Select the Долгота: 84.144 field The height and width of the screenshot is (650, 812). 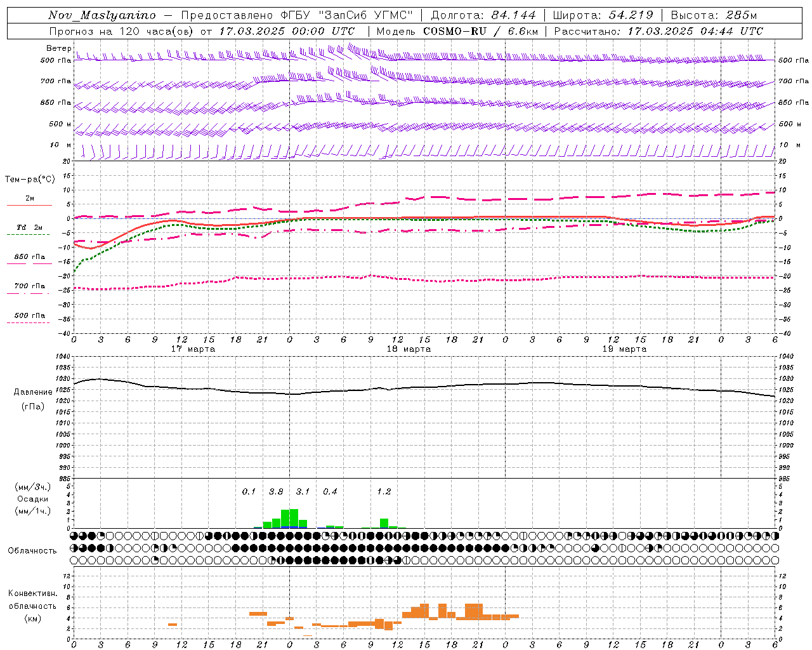(483, 15)
